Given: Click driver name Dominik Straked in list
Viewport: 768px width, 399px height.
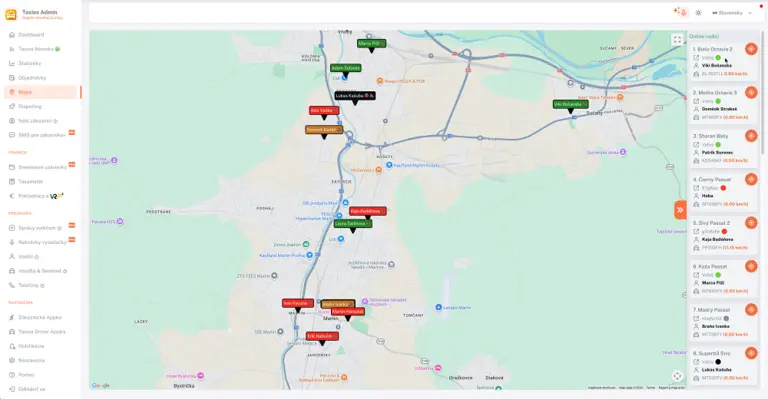Looking at the screenshot, I should tap(719, 109).
